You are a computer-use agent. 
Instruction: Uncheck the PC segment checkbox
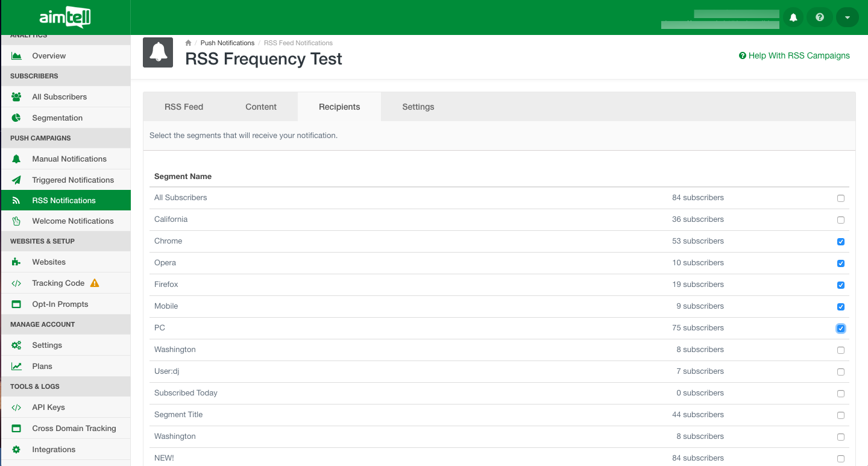point(841,329)
